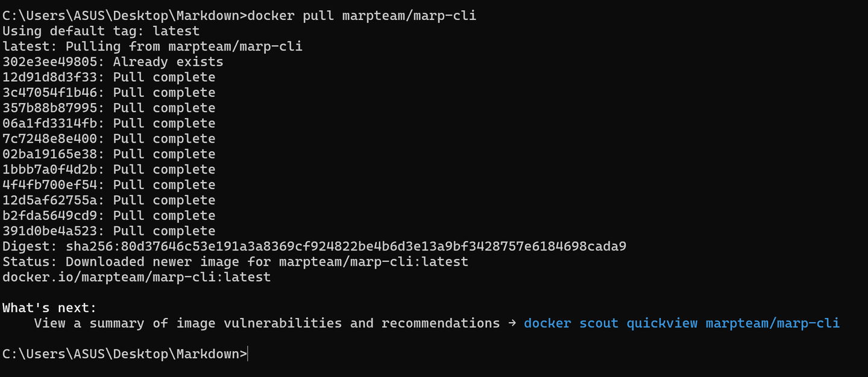Focus the bottom command prompt cursor
The height and width of the screenshot is (377, 868).
[x=248, y=354]
